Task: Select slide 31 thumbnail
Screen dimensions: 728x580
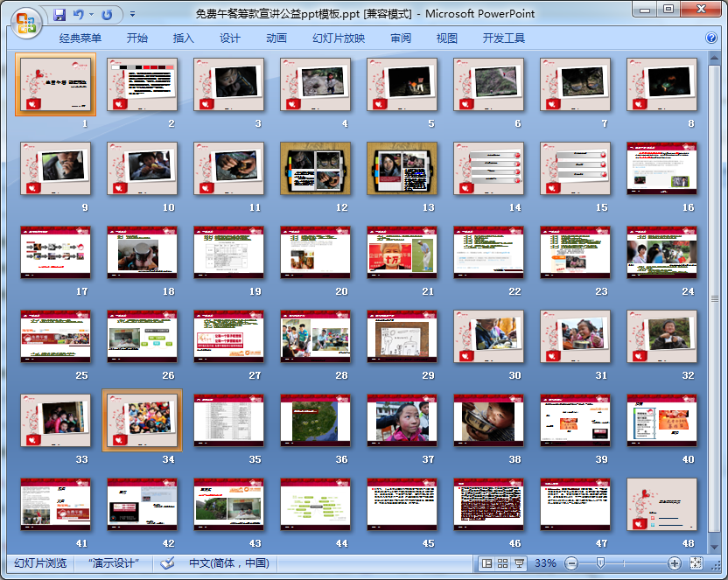Action: 575,336
